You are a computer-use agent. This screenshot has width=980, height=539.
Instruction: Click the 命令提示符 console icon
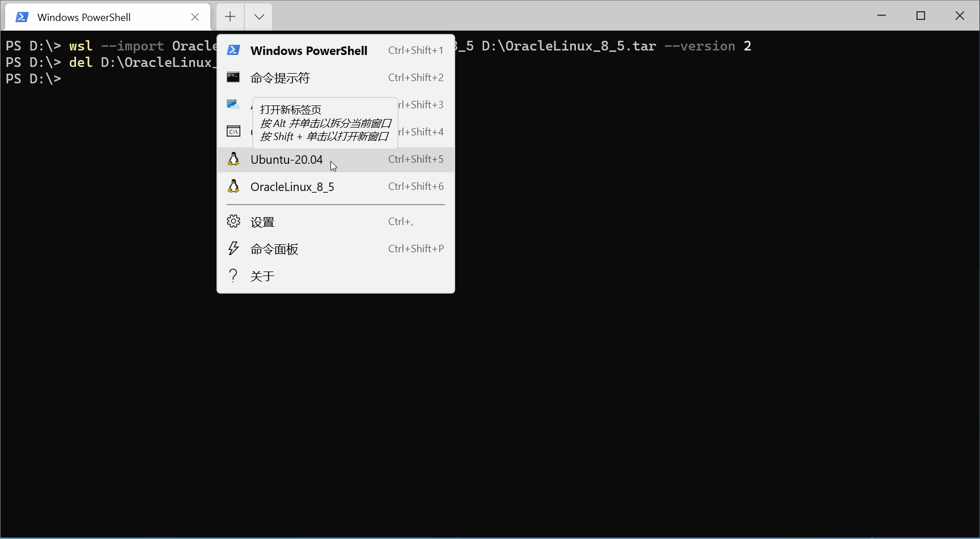(x=234, y=77)
